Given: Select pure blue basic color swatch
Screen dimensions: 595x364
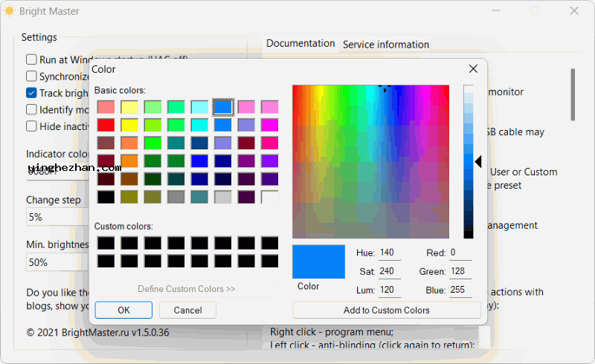Looking at the screenshot, I should pos(199,161).
